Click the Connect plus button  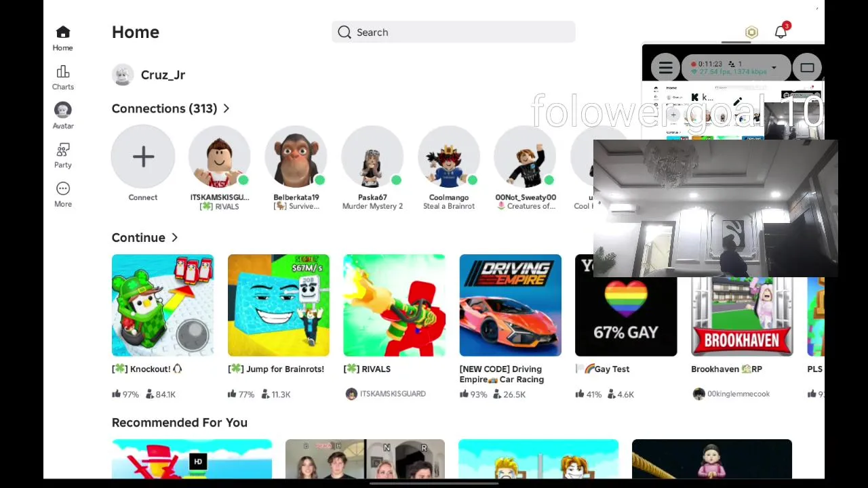tap(143, 157)
